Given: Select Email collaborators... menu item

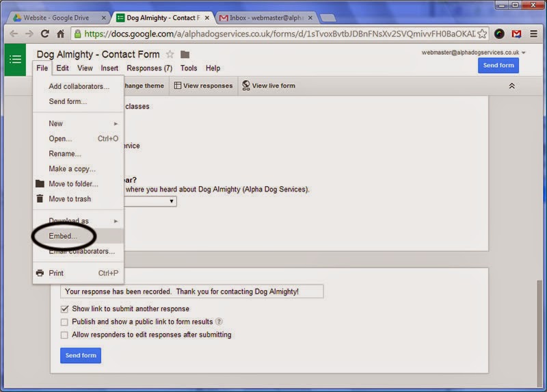Looking at the screenshot, I should [x=78, y=251].
